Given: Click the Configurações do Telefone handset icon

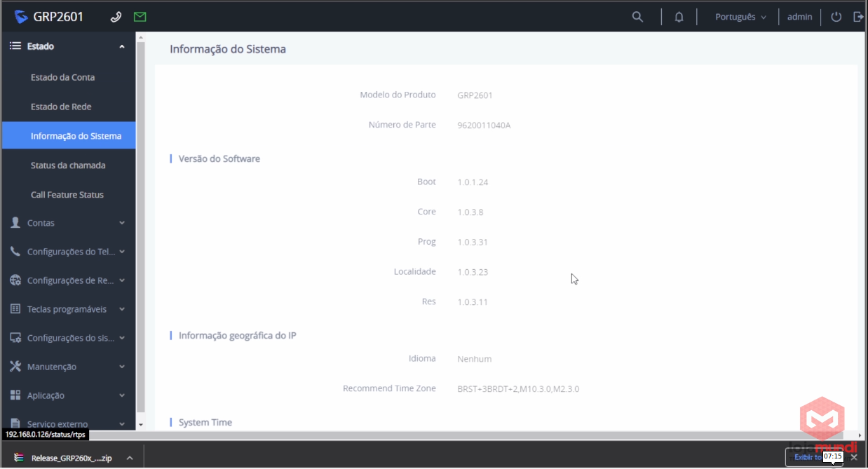Looking at the screenshot, I should click(15, 251).
